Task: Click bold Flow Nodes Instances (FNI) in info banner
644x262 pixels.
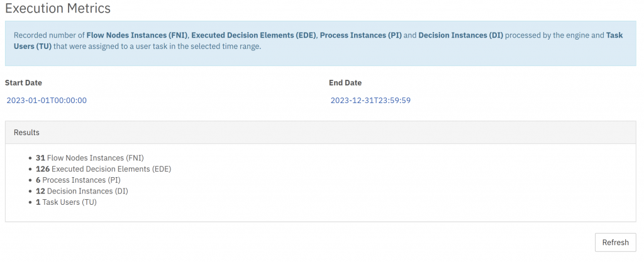Action: coord(136,35)
